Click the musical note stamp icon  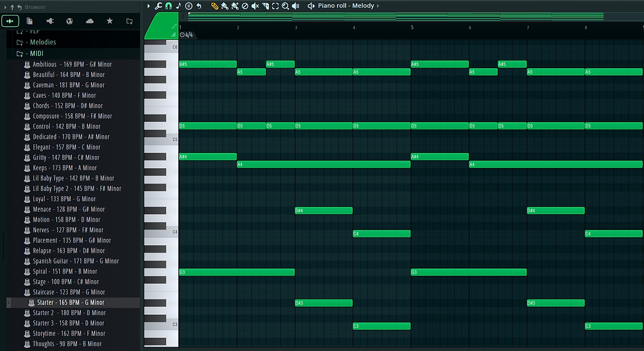click(x=178, y=6)
